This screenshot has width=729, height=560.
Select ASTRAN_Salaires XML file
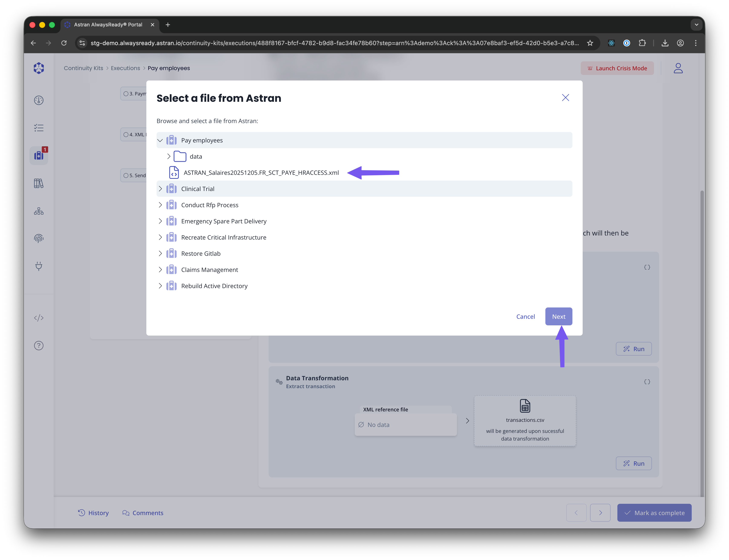pos(261,173)
